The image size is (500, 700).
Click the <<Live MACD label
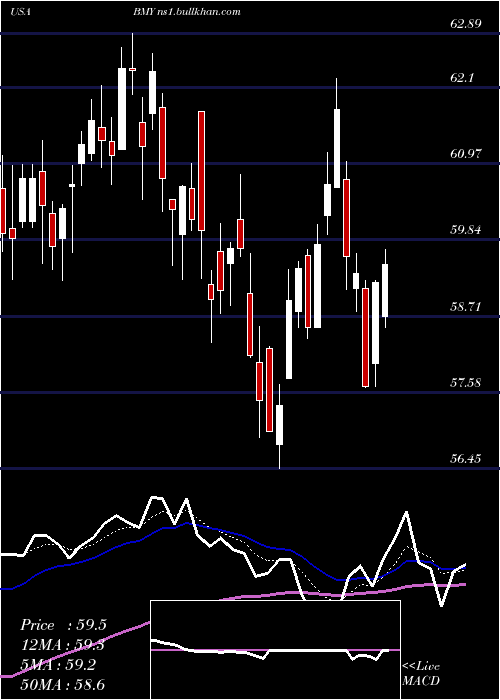tap(421, 674)
